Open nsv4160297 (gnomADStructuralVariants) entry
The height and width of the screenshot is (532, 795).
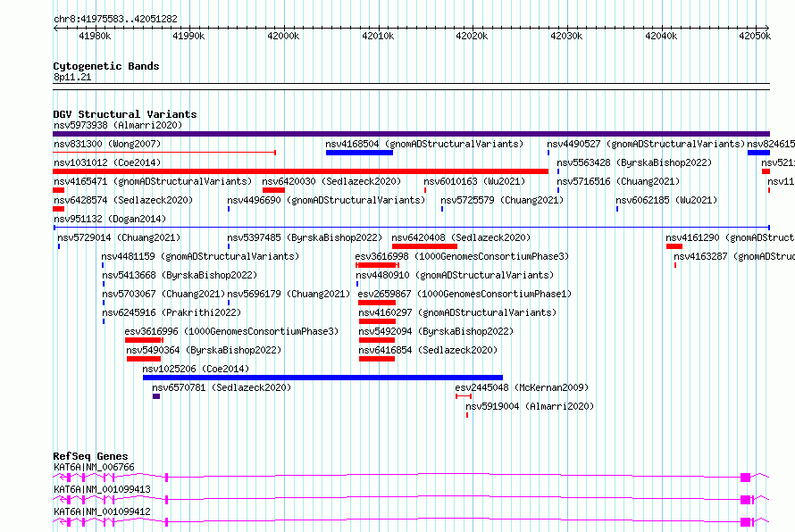(x=457, y=312)
